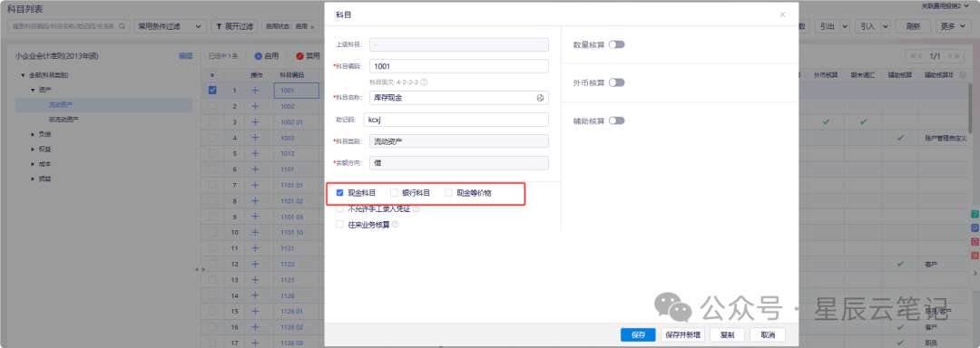Check the 不允许手工录入凭证 checkbox
Viewport: 980px width, 348px height.
tap(340, 209)
